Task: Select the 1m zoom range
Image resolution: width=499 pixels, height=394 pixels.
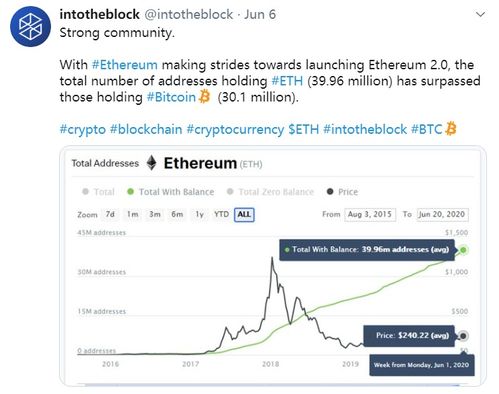Action: [132, 214]
